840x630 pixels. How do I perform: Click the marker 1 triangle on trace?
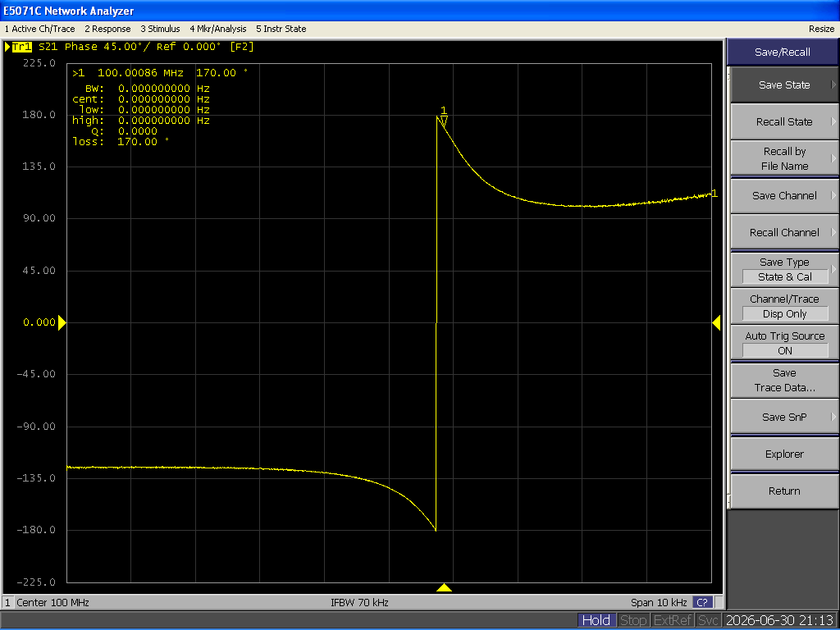pos(443,121)
